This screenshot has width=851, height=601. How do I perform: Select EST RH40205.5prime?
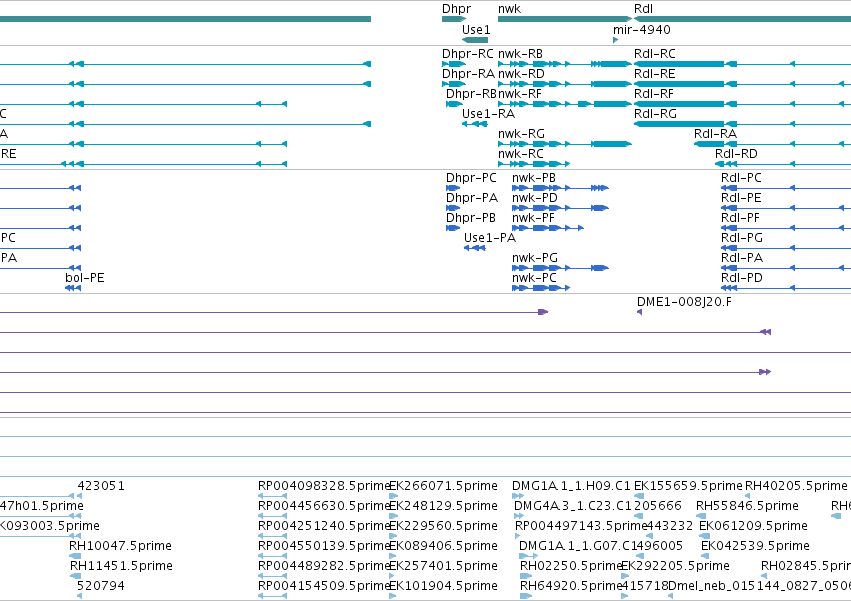[x=747, y=496]
